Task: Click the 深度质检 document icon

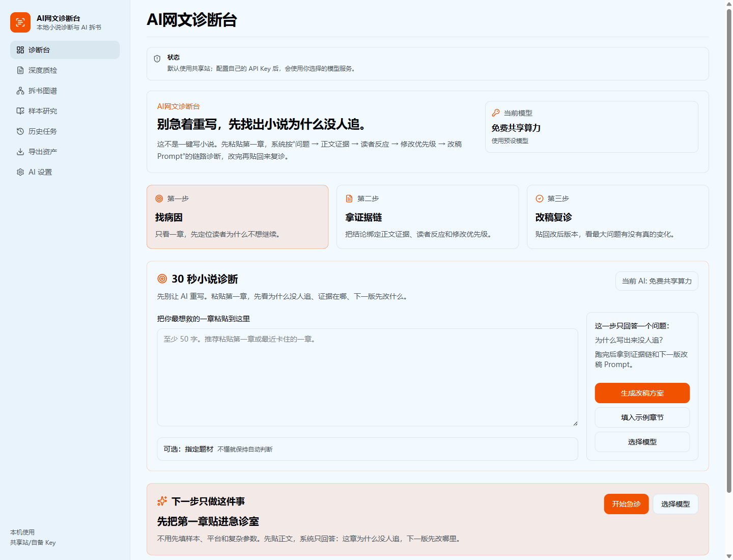Action: (x=20, y=70)
